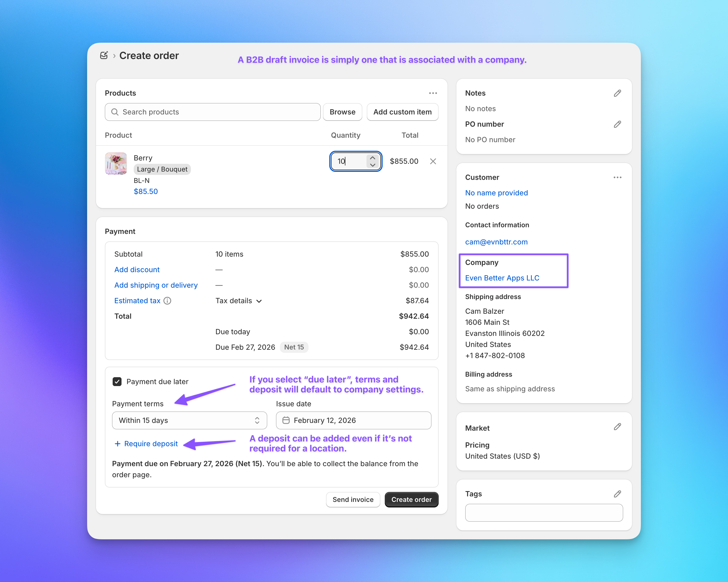Edit the PO number
The width and height of the screenshot is (728, 582).
pyautogui.click(x=617, y=124)
